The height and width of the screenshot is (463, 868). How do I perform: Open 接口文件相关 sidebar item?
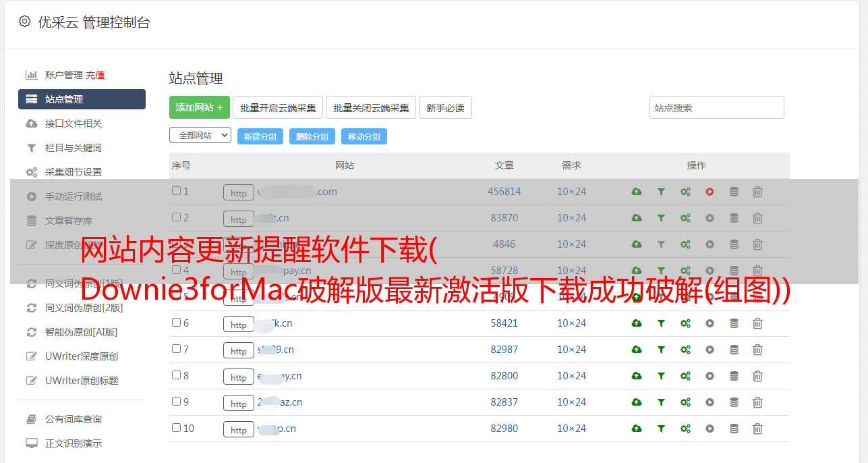pyautogui.click(x=74, y=124)
